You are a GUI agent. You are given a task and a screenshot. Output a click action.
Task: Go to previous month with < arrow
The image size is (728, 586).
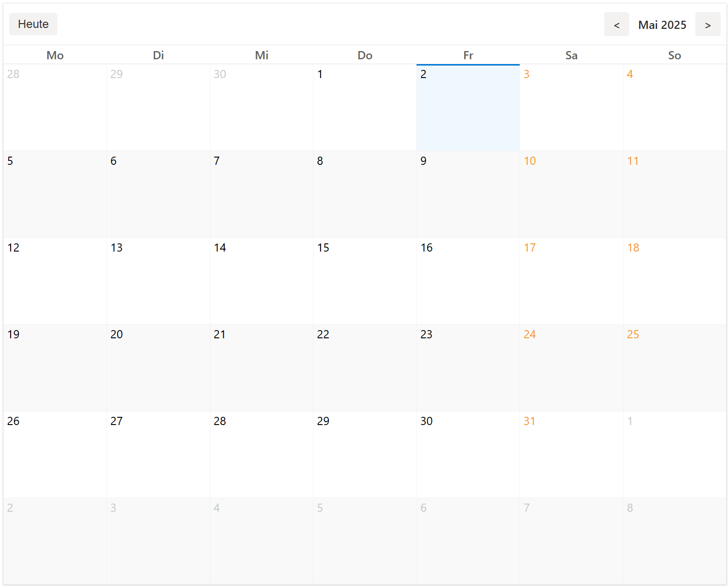617,24
